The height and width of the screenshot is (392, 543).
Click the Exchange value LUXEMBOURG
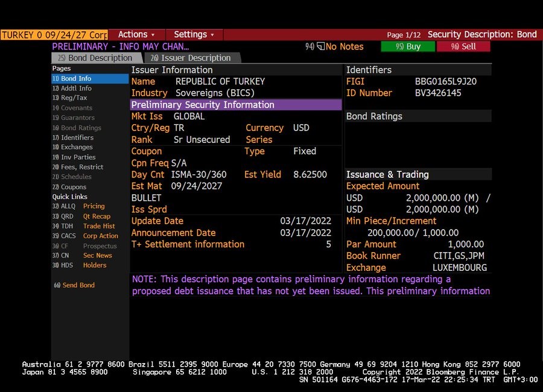pyautogui.click(x=460, y=268)
